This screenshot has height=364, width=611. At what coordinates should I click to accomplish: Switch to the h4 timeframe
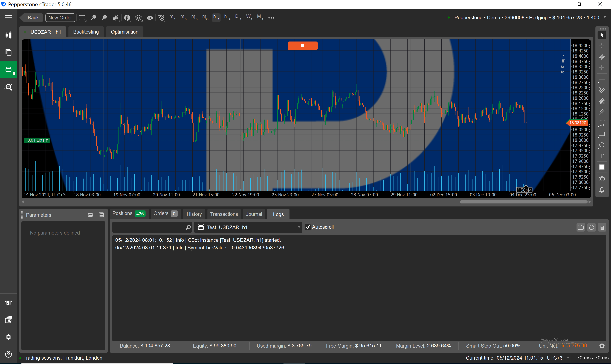(x=227, y=17)
